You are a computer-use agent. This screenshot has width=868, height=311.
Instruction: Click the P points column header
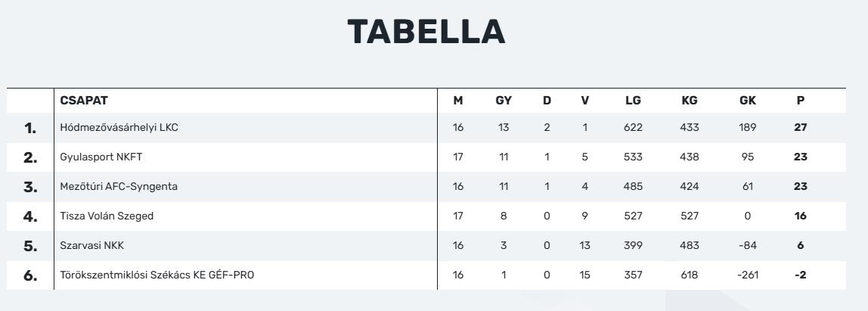click(x=801, y=101)
